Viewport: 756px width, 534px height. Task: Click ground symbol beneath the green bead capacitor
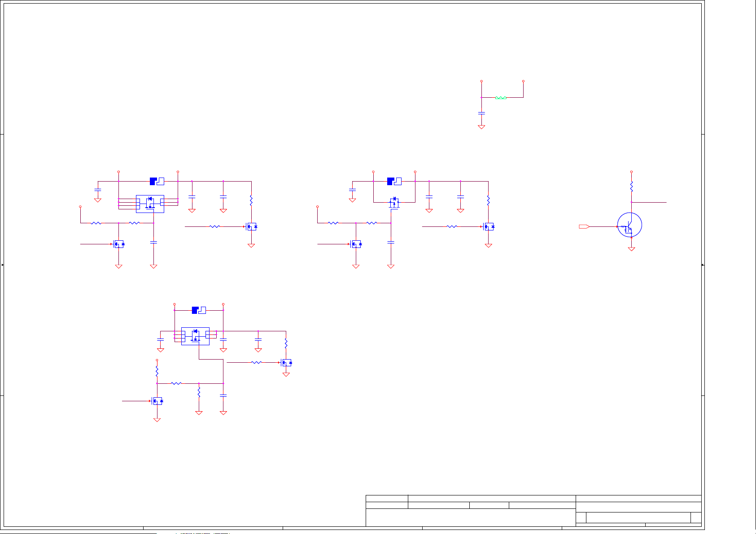coord(481,127)
